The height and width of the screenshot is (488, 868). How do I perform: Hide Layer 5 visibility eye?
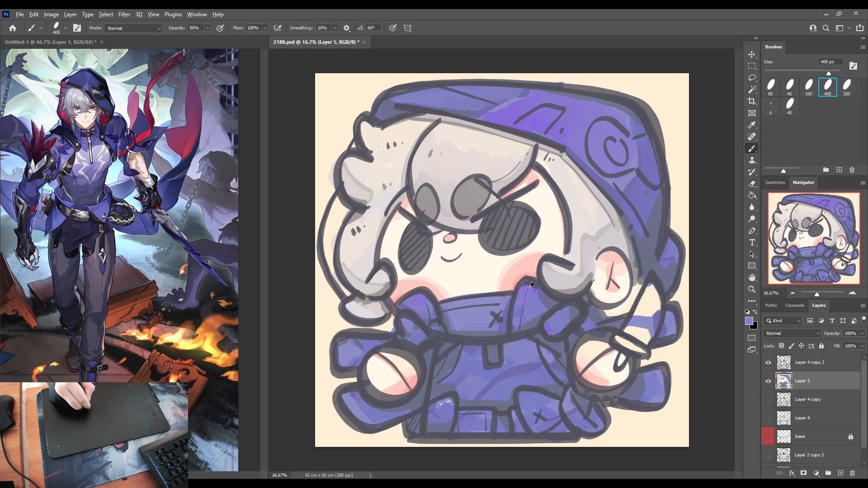768,381
